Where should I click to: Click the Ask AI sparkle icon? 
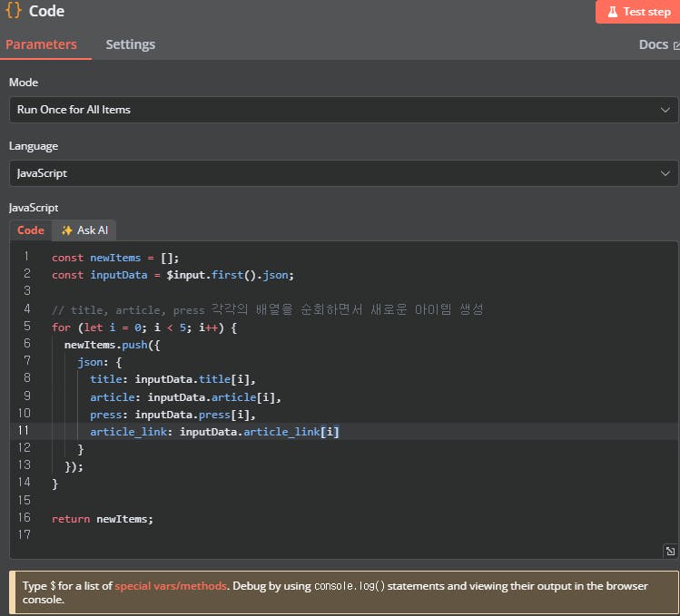tap(67, 230)
